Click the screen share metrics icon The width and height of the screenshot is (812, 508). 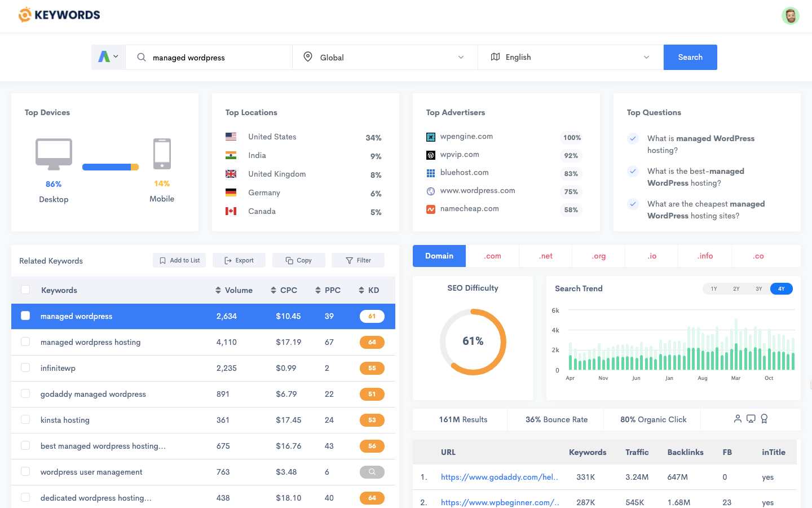pos(751,419)
